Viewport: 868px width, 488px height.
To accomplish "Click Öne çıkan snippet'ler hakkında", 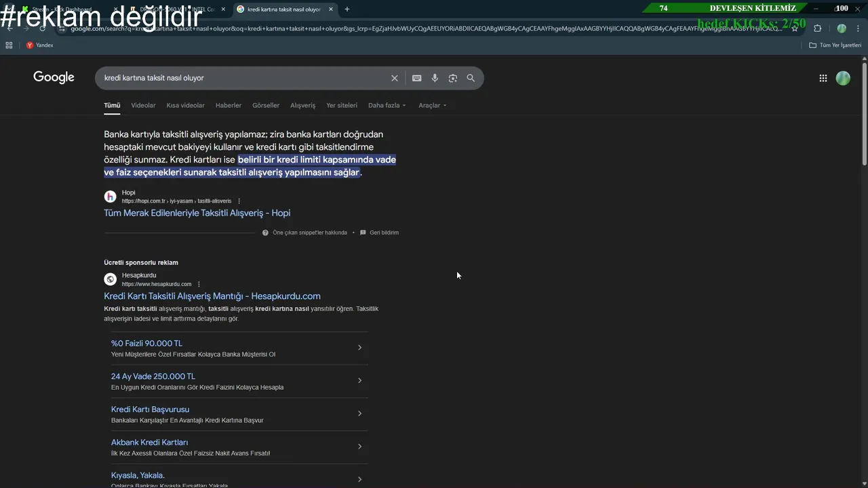I will pyautogui.click(x=310, y=232).
